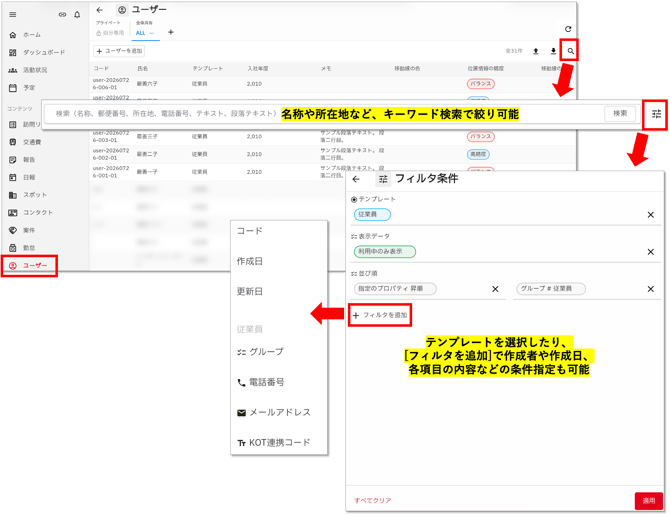
Task: Remove the 表示データ filter with X
Action: (650, 252)
